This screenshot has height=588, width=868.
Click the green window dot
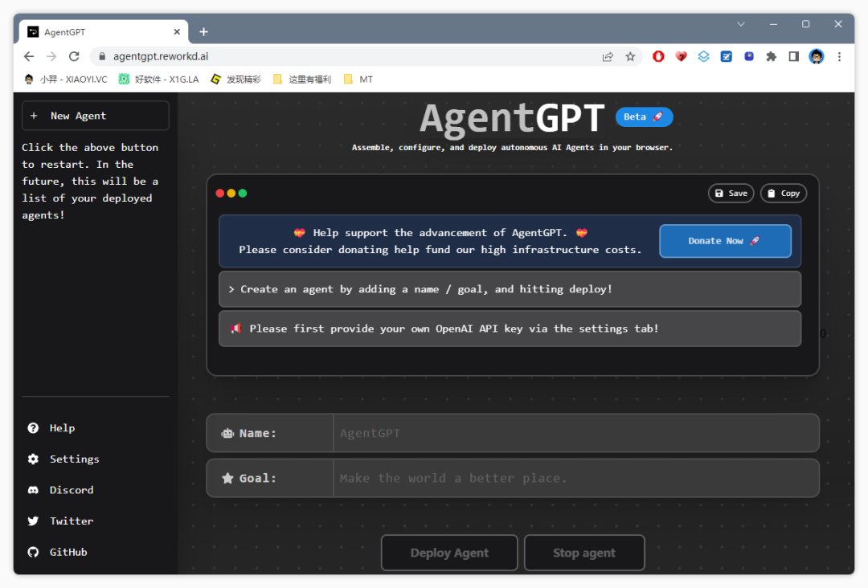click(x=243, y=193)
